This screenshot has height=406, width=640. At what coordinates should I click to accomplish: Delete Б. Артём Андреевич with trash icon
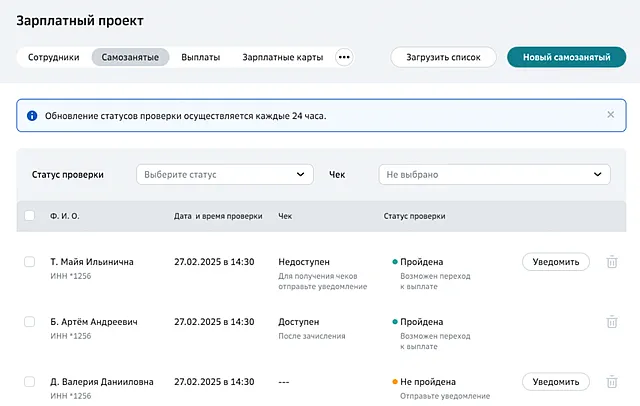611,322
